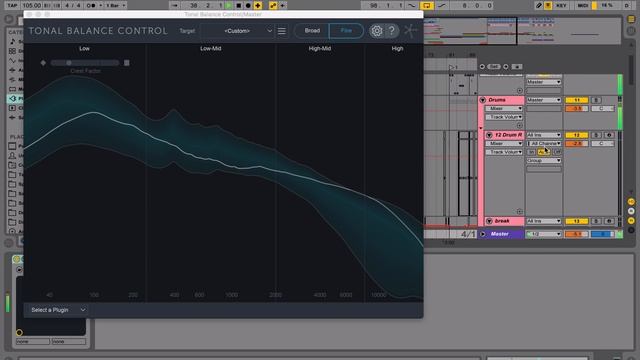Toggle the follow arrow in transport bar
Image resolution: width=640 pixels, height=360 pixels.
174,6
